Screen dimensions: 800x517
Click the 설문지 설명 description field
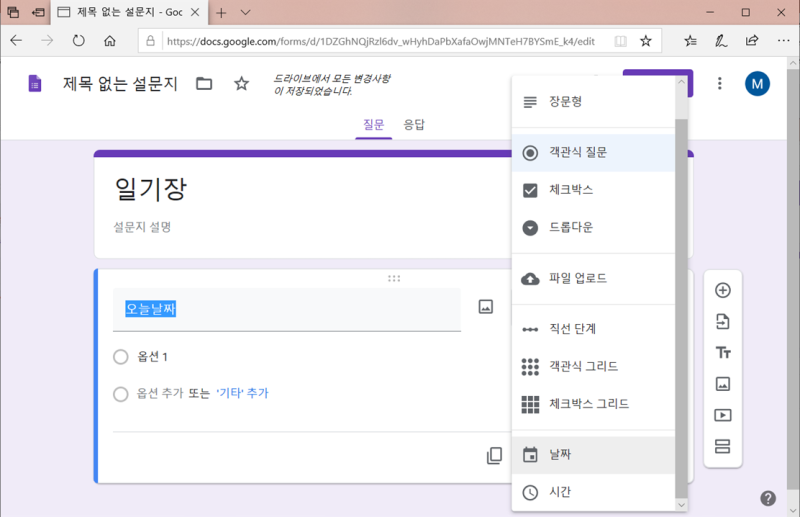(142, 227)
